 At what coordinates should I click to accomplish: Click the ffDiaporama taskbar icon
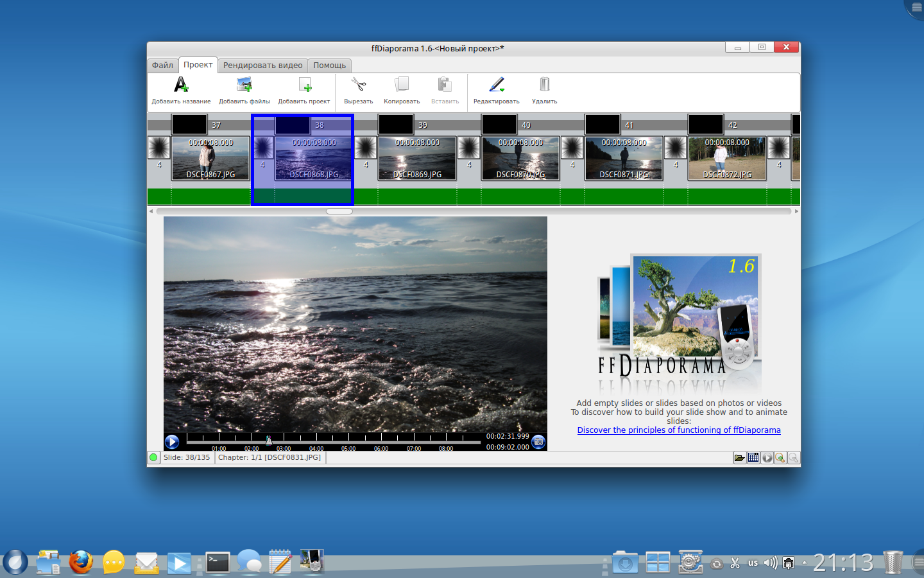(x=312, y=563)
